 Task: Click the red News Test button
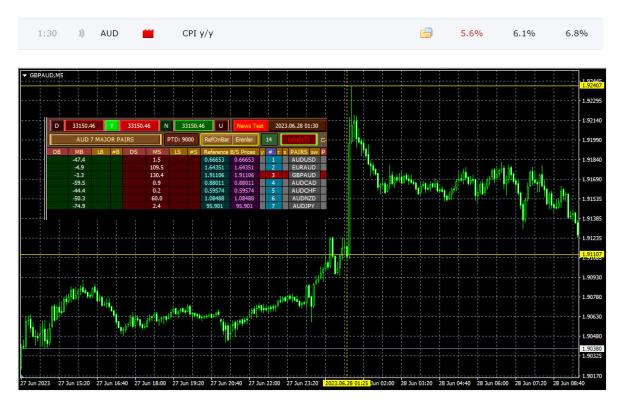(250, 126)
